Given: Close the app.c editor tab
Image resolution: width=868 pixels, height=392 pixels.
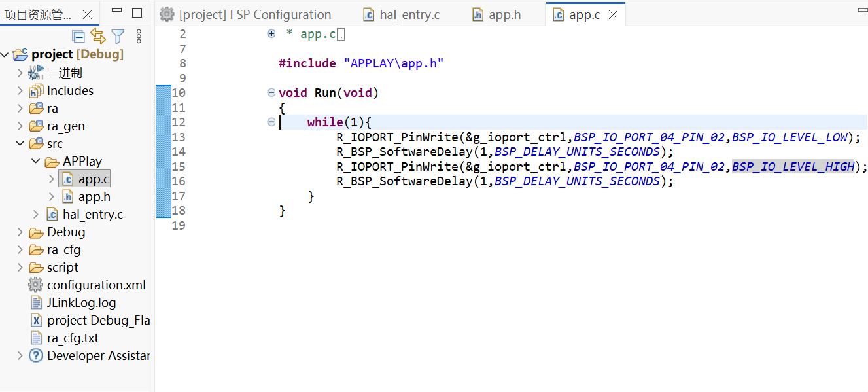Looking at the screenshot, I should pos(613,14).
